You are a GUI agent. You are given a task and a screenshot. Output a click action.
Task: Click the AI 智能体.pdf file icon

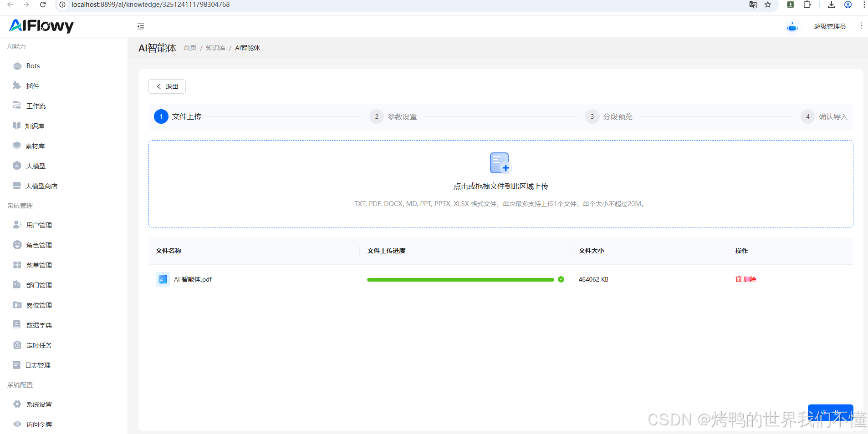[163, 279]
